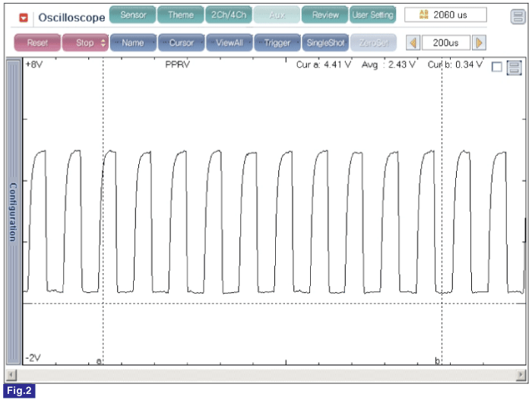Click the Cur a: 4.41 V reading
The image size is (532, 400).
pos(323,65)
